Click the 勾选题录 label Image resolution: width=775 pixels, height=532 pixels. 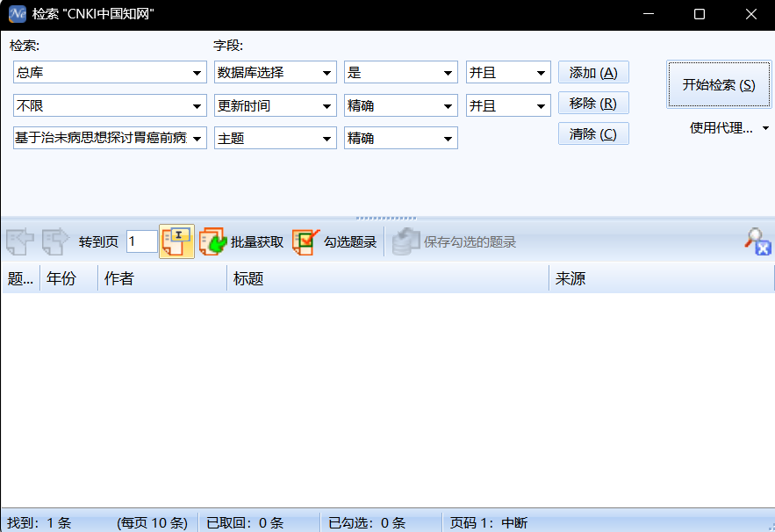pos(350,241)
